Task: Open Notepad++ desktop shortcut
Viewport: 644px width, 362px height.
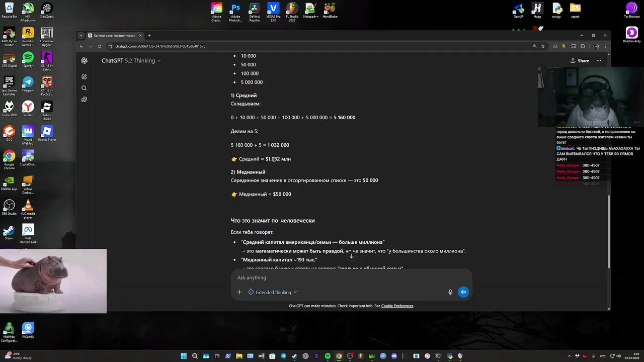Action: point(311,11)
